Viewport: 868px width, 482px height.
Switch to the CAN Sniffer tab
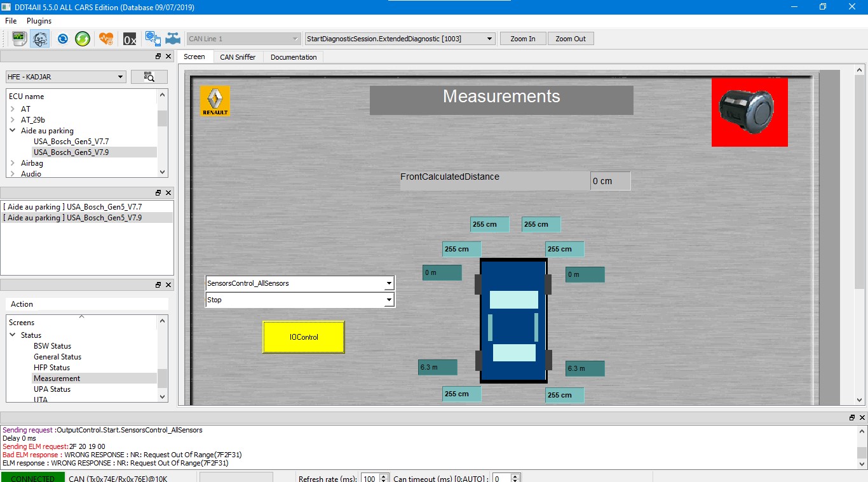pos(238,57)
